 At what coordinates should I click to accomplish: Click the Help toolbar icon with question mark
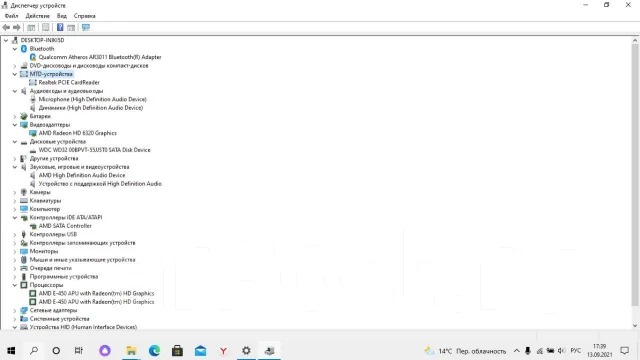(x=60, y=27)
